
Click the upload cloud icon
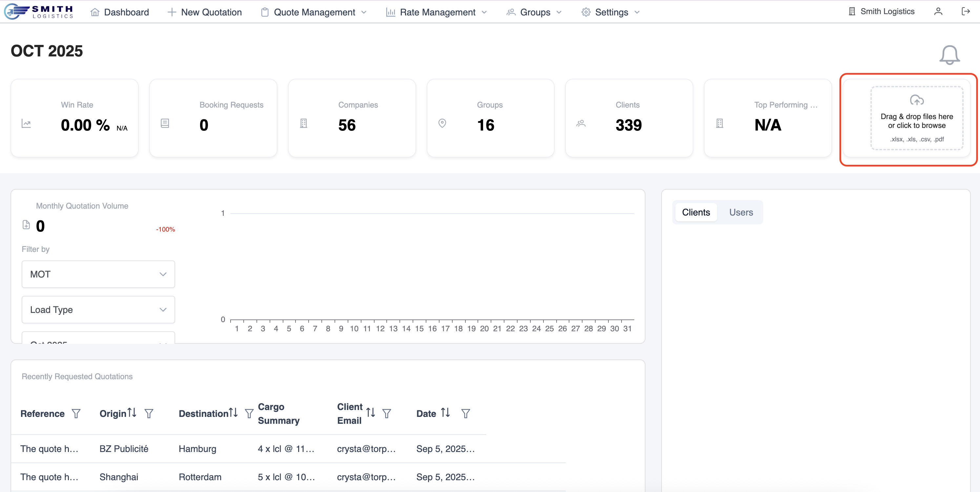point(916,100)
